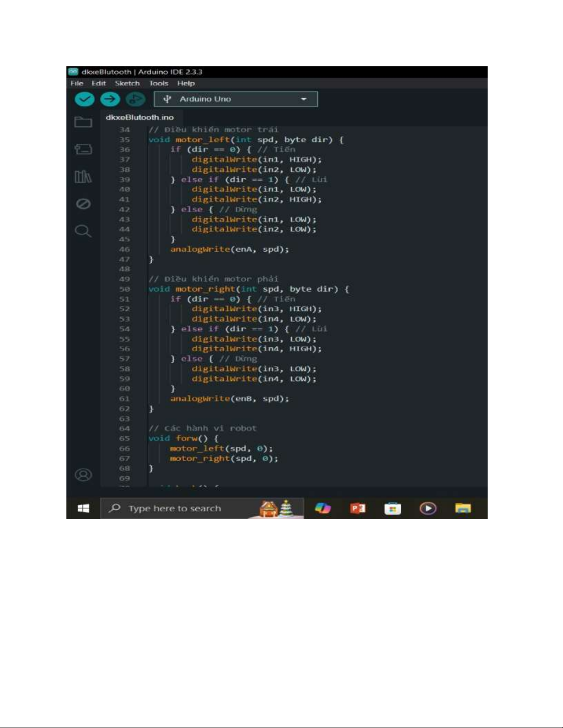
Task: Open the Search magnifier in sidebar
Action: [x=83, y=231]
